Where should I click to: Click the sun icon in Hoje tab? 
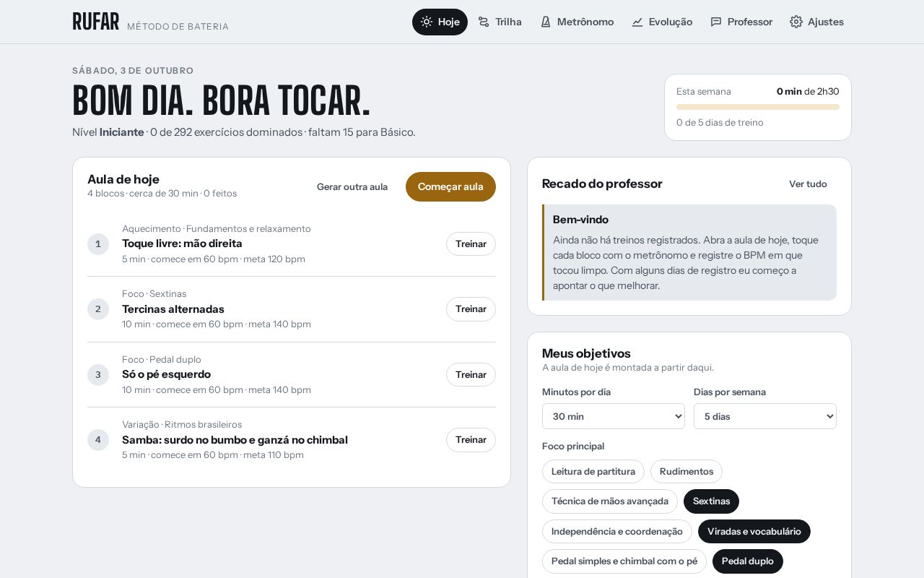point(427,22)
